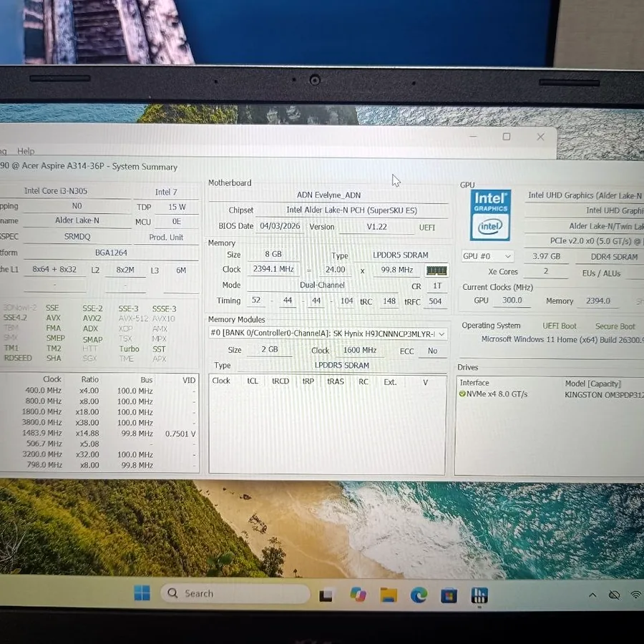
Task: Click the BGA1264 platform value
Action: 111,253
